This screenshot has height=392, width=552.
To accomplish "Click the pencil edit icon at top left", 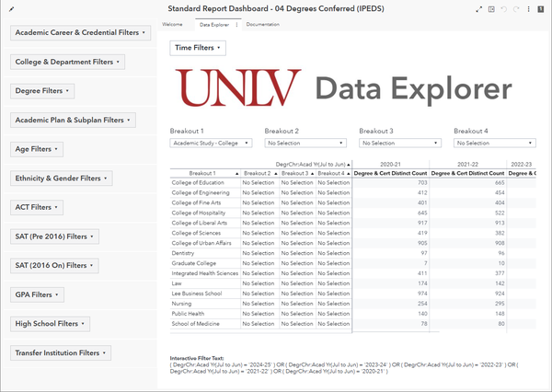I will 11,9.
